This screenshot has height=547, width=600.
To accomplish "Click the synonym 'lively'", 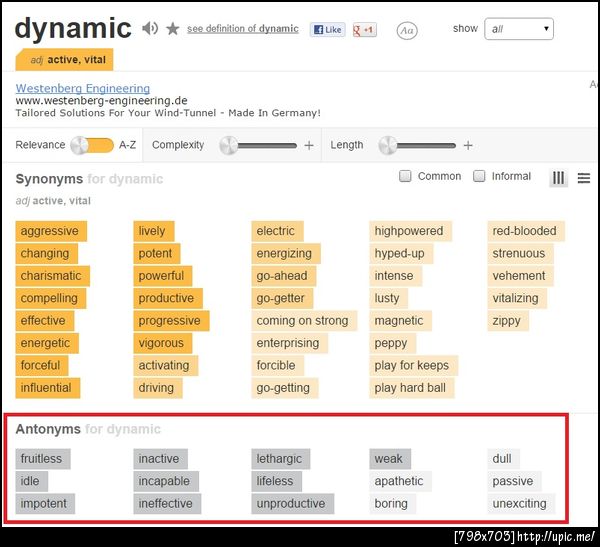I will click(x=154, y=231).
